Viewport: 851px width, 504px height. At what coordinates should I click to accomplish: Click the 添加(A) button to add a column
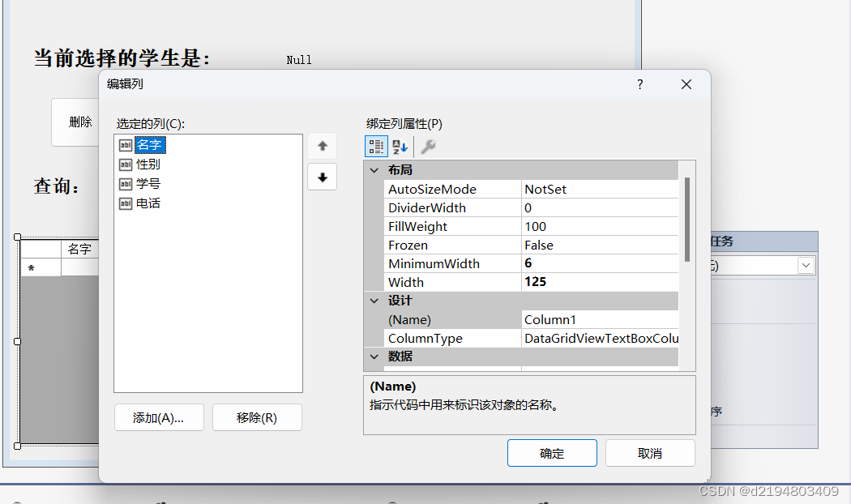[159, 416]
